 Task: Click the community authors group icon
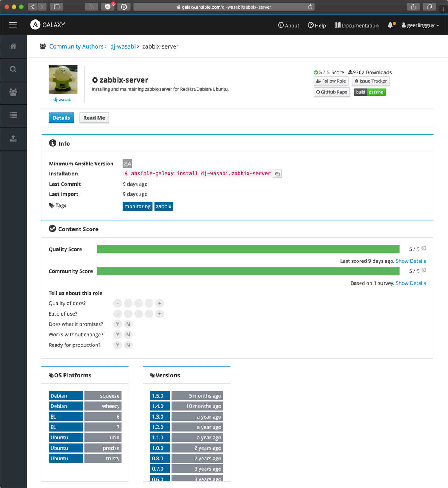(43, 46)
